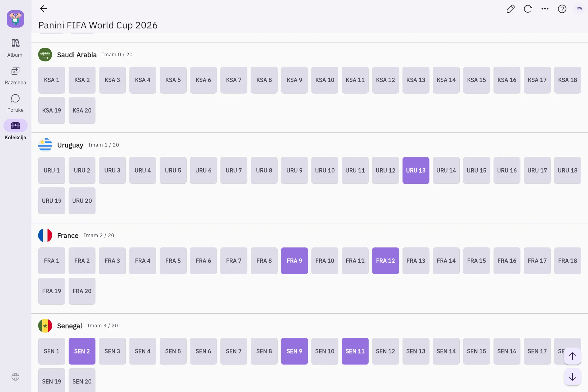588x392 pixels.
Task: Select sticker KSA 5
Action: click(173, 80)
